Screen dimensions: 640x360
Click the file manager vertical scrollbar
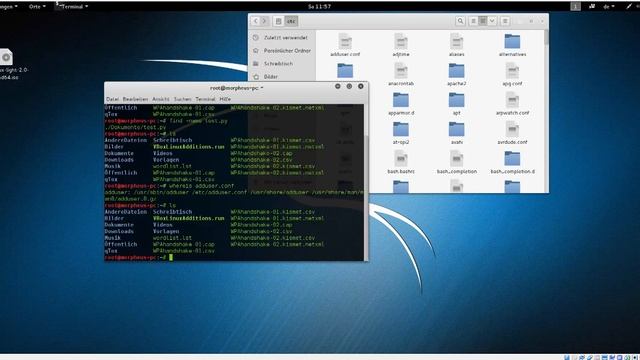[x=546, y=110]
